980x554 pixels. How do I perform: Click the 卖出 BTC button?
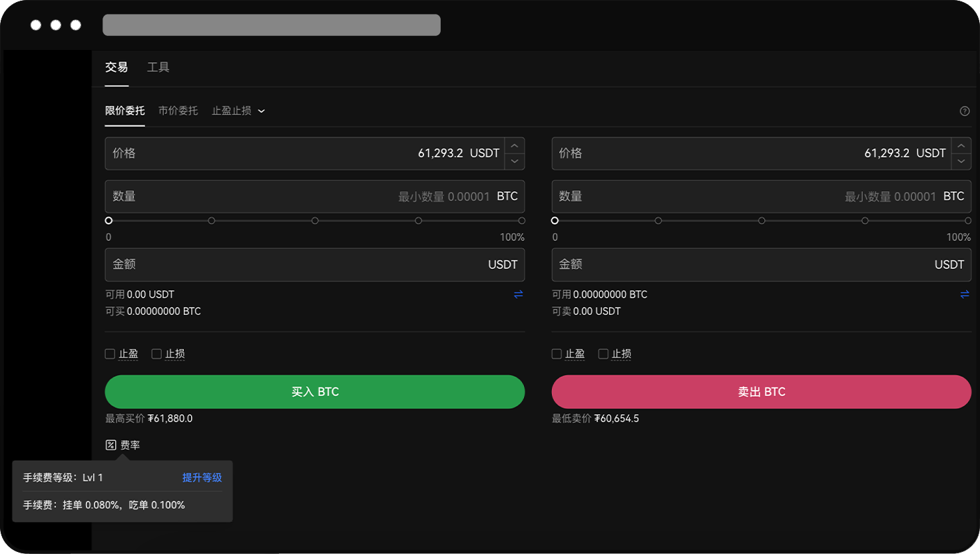[x=761, y=392]
